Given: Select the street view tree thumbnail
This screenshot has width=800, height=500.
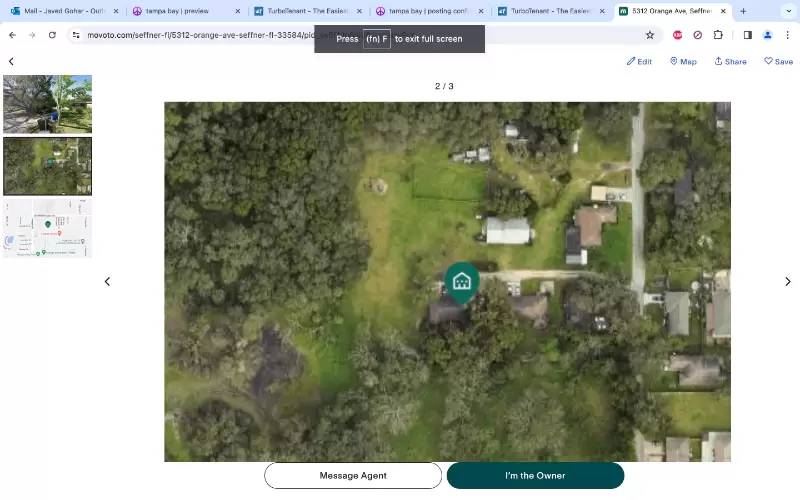Looking at the screenshot, I should tap(47, 104).
